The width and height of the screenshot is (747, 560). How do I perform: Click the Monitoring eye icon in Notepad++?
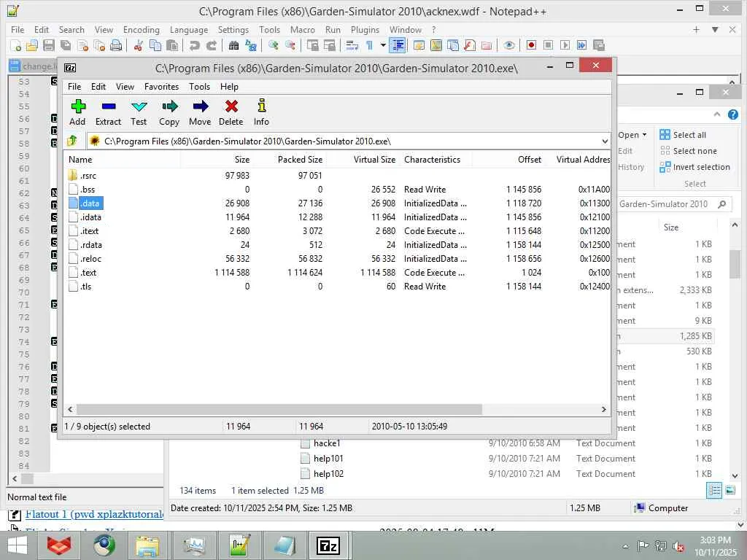click(508, 45)
